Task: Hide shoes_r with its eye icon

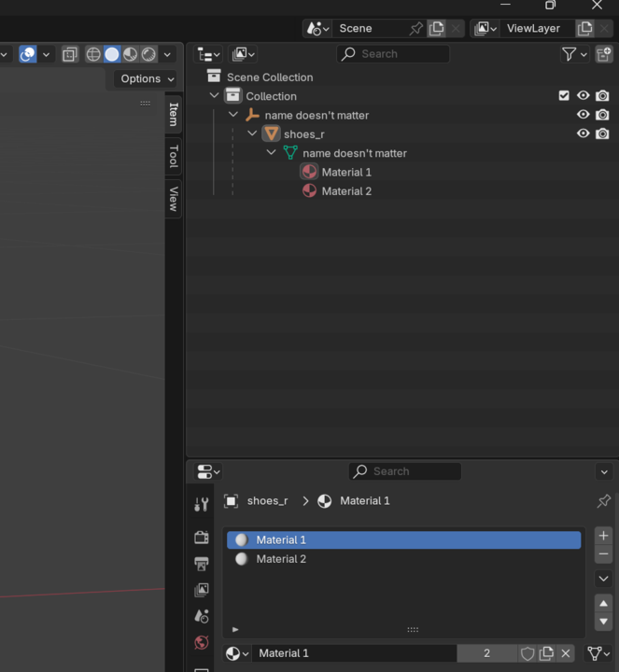Action: [583, 133]
